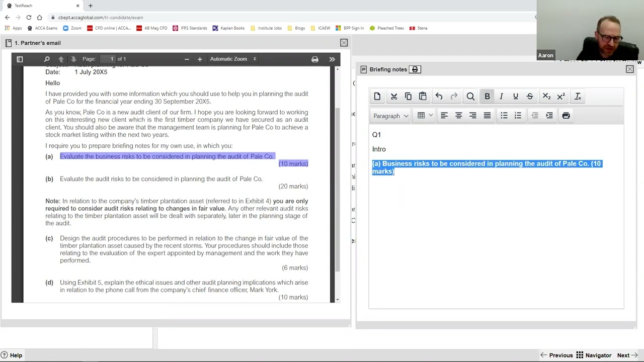Open the Paragraph style dropdown
This screenshot has width=644, height=362.
pos(391,116)
